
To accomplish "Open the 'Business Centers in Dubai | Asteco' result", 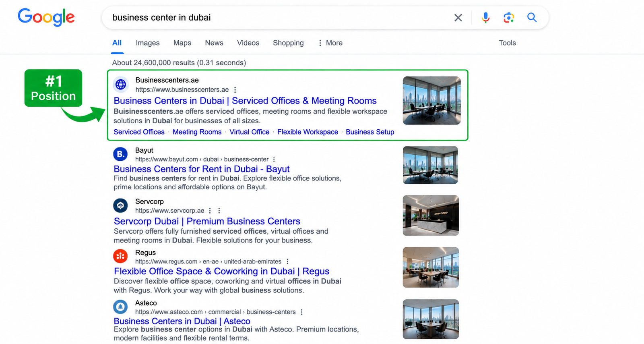I will pyautogui.click(x=182, y=321).
